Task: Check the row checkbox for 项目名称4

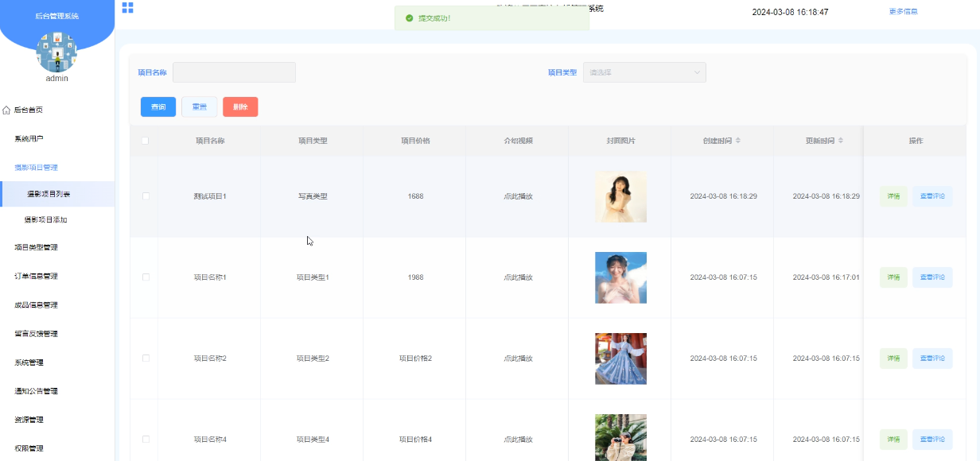Action: tap(146, 440)
